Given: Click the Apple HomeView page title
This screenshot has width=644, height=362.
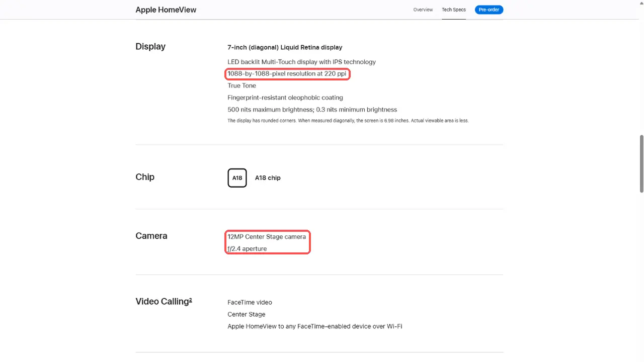Looking at the screenshot, I should click(166, 10).
